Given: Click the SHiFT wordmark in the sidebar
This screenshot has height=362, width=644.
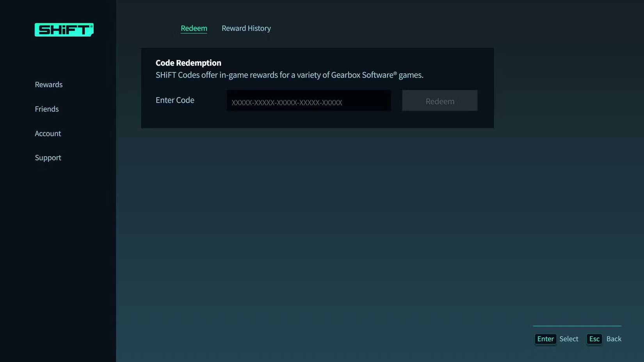Looking at the screenshot, I should pyautogui.click(x=64, y=30).
